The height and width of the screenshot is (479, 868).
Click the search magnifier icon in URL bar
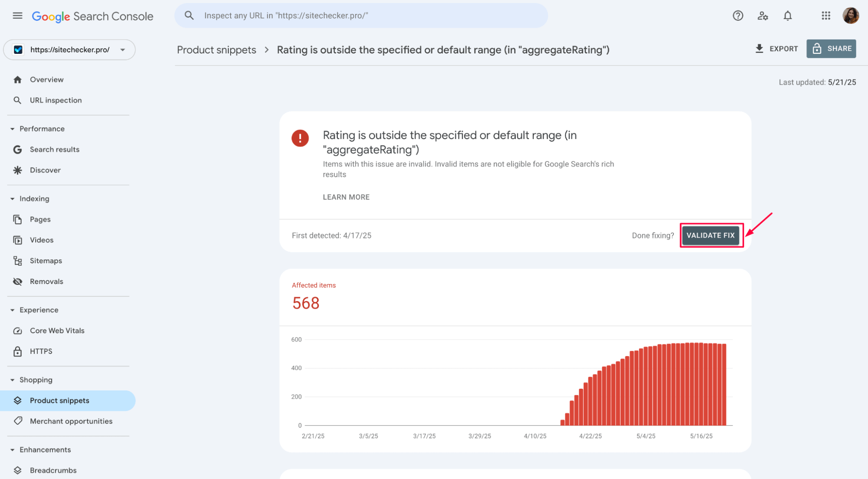[189, 16]
